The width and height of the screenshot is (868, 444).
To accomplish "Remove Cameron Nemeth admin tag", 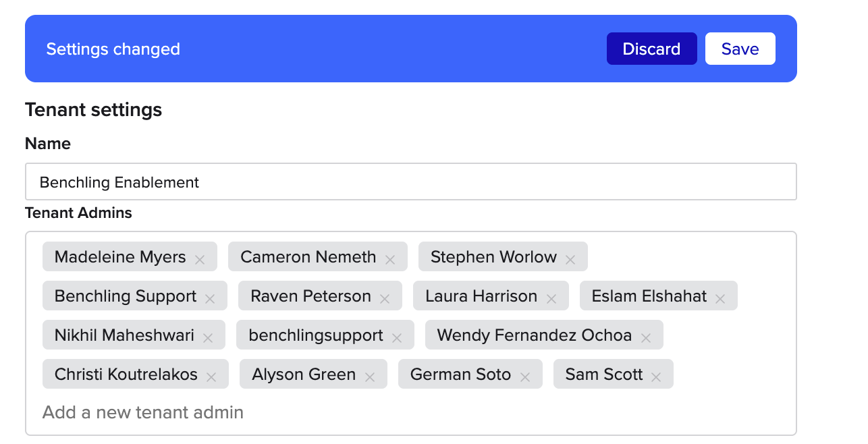I will (390, 259).
